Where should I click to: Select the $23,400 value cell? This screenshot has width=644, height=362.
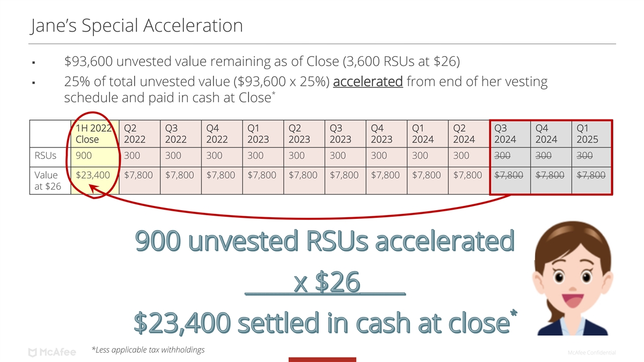click(93, 174)
